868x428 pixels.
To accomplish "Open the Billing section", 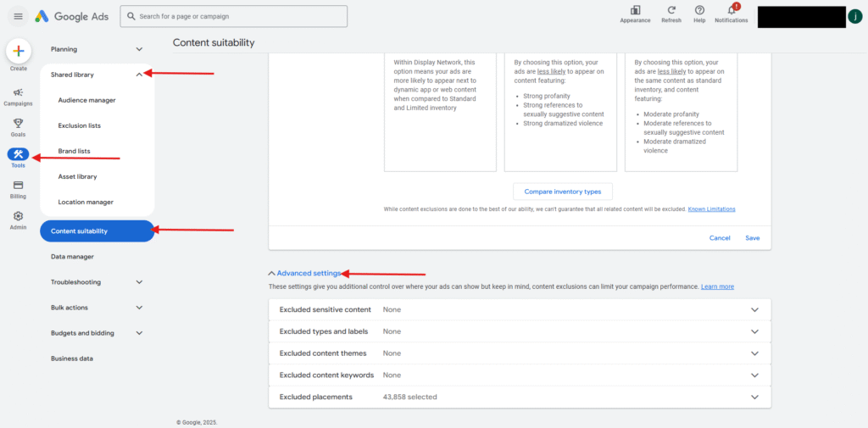I will click(19, 189).
